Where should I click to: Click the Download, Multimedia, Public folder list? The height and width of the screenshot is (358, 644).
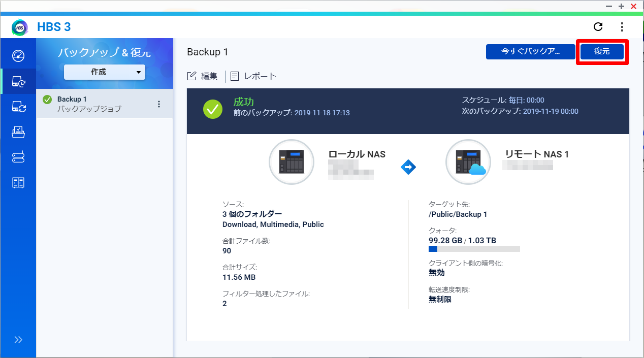(273, 224)
